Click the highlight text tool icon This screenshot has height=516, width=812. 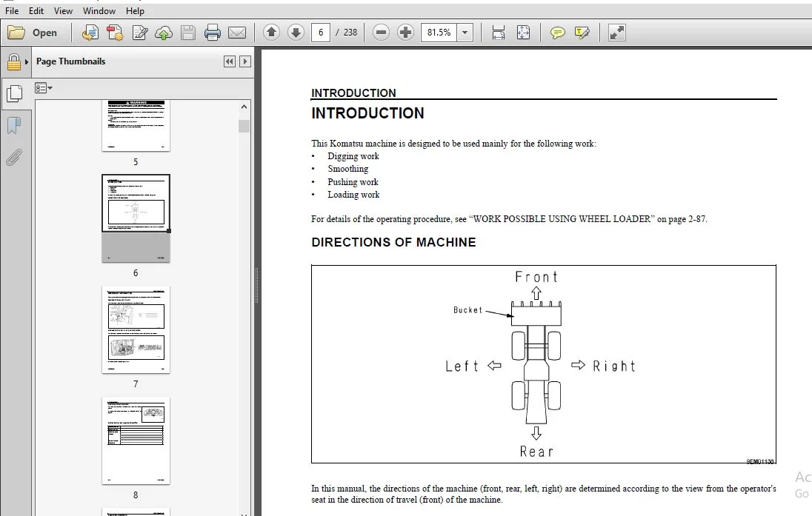(x=582, y=33)
